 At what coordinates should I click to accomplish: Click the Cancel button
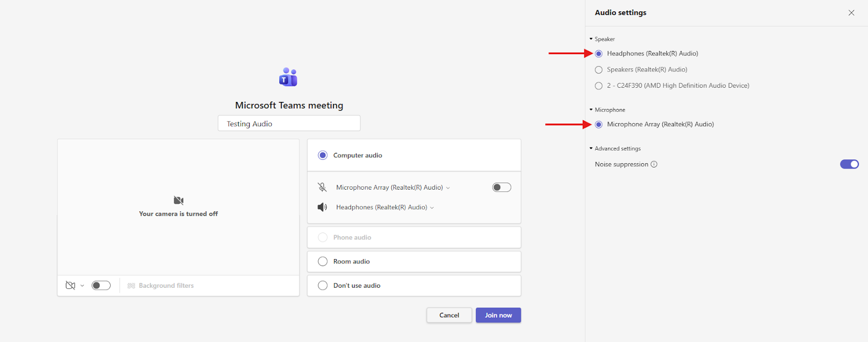[449, 315]
